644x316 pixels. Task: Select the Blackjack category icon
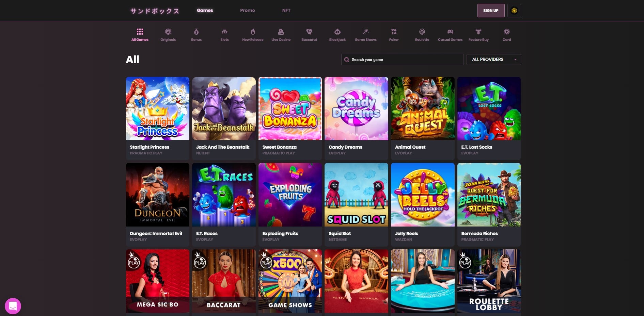click(x=337, y=32)
